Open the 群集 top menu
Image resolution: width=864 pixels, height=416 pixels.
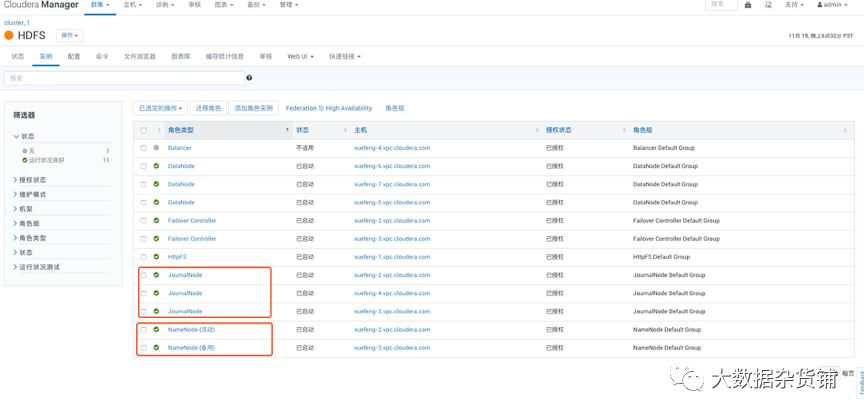104,5
